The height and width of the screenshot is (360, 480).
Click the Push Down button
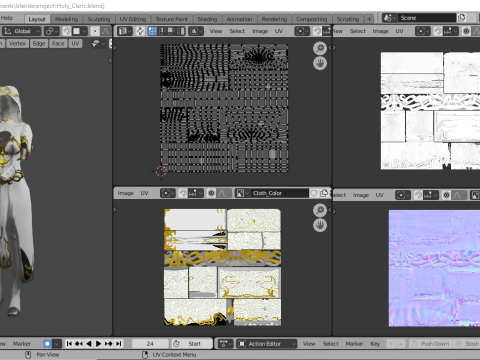pos(431,343)
